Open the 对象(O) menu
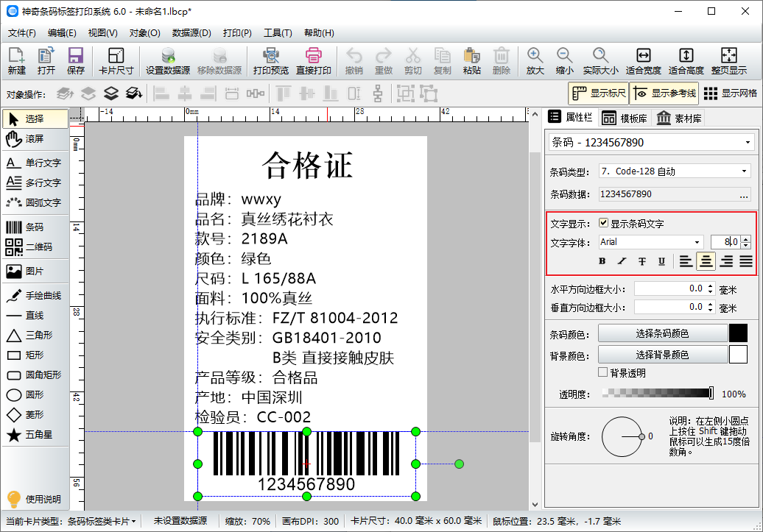 point(144,33)
